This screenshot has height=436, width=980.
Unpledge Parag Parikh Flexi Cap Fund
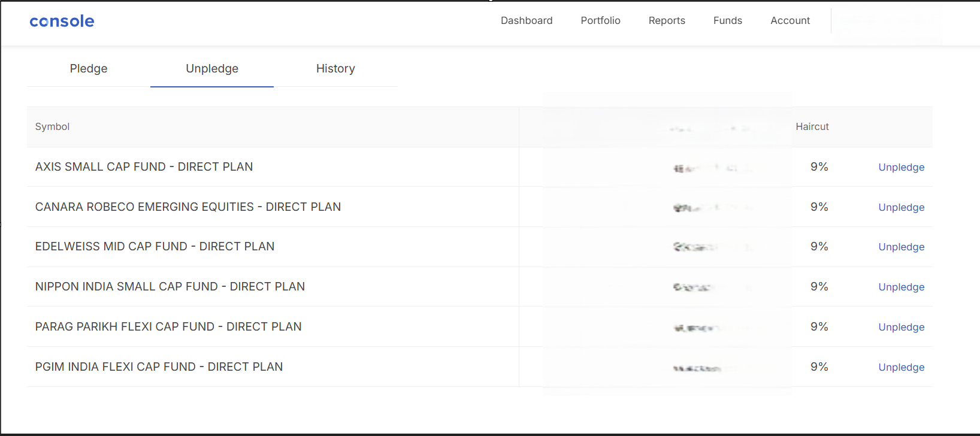coord(901,327)
